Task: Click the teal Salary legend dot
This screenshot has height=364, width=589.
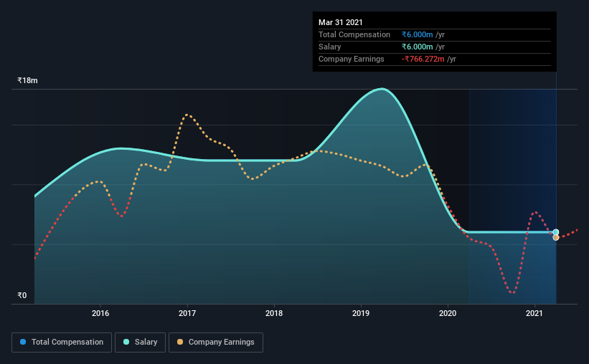Action: pos(126,342)
